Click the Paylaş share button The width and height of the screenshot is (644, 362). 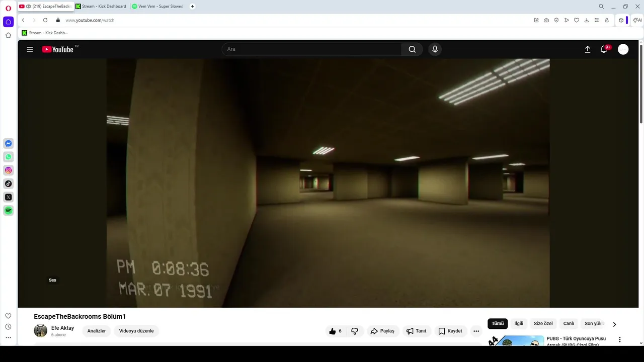382,331
